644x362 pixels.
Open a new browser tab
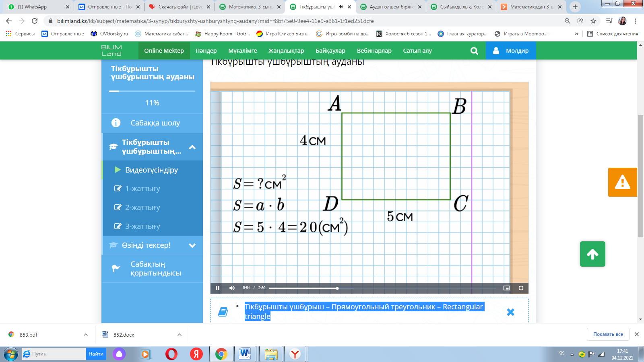(575, 7)
